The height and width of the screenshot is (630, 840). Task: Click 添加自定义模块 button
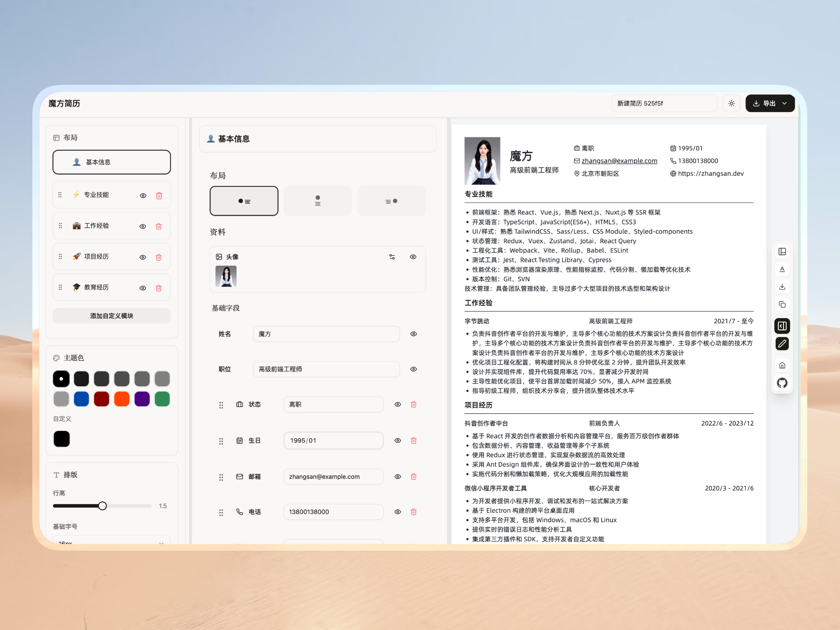tap(112, 316)
